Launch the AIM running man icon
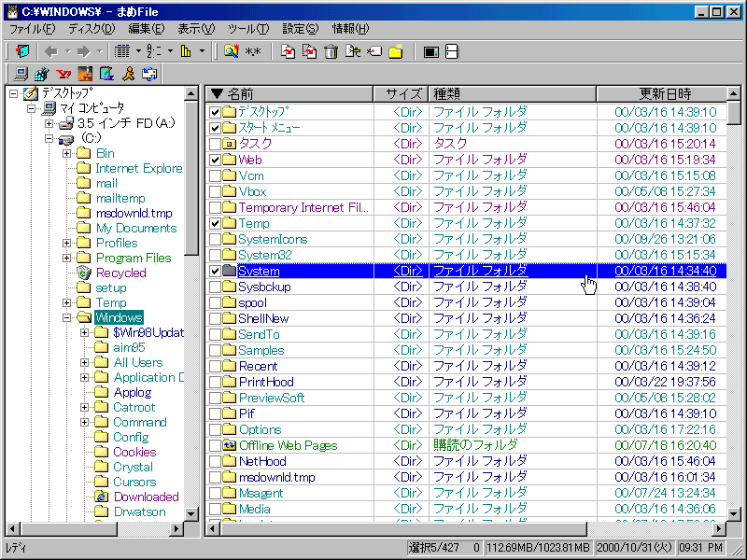The width and height of the screenshot is (747, 560). 128,74
